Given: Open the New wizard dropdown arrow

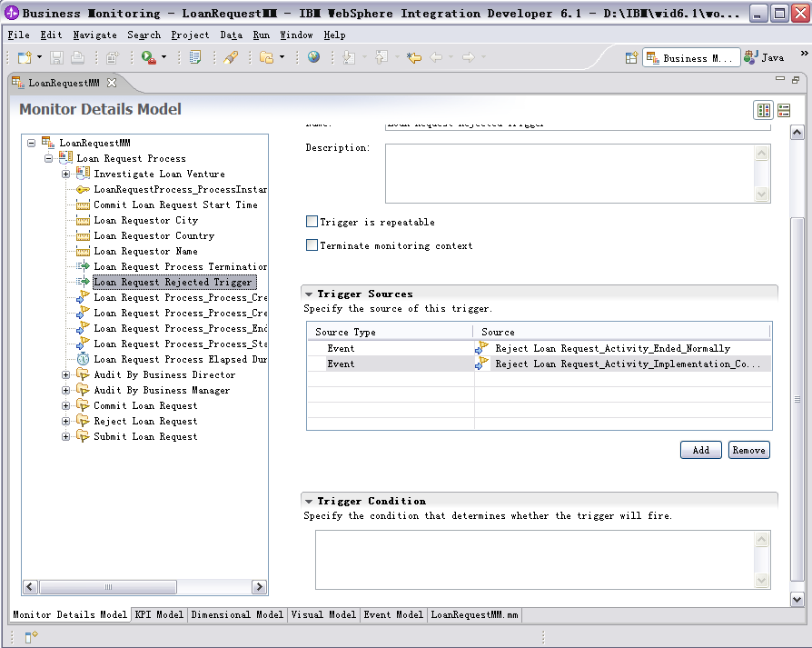Looking at the screenshot, I should 39,57.
